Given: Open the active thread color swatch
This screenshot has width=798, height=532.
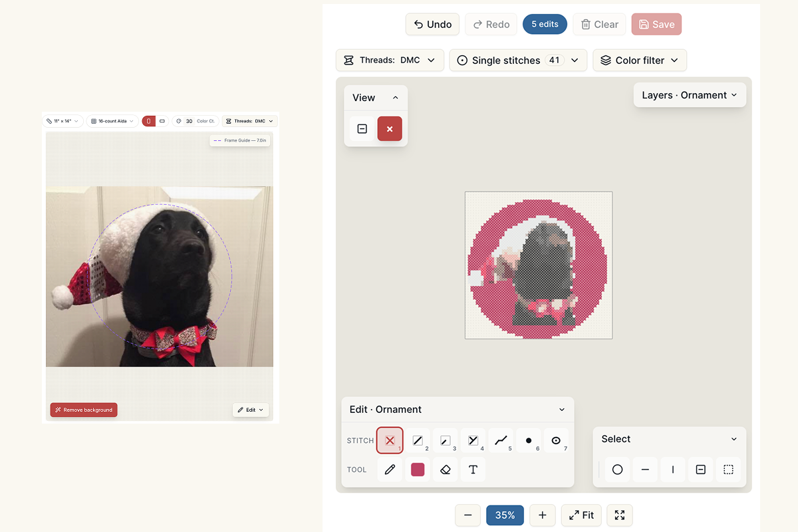Looking at the screenshot, I should (418, 469).
